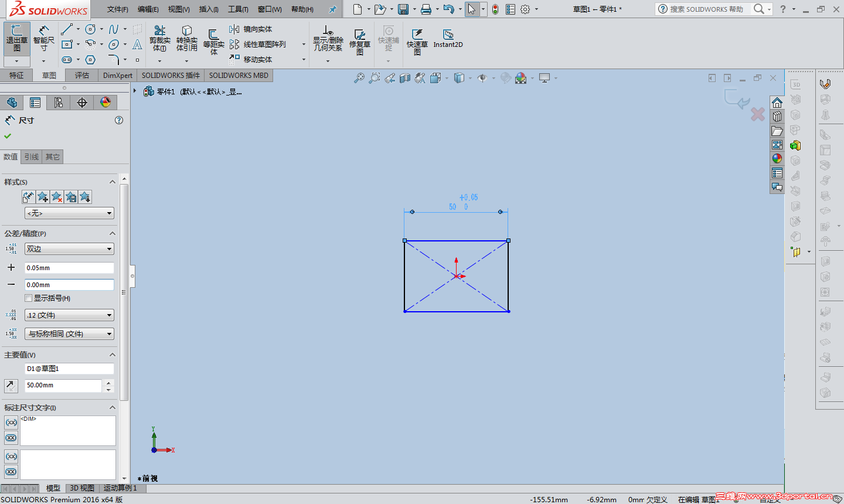Screen dimensions: 844x504
Task: Open the Options gear icon
Action: tap(525, 9)
